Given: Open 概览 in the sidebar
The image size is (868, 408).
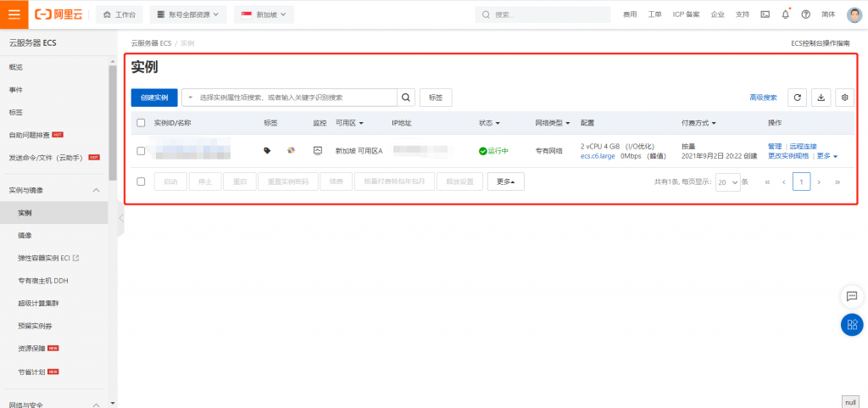Looking at the screenshot, I should 15,67.
